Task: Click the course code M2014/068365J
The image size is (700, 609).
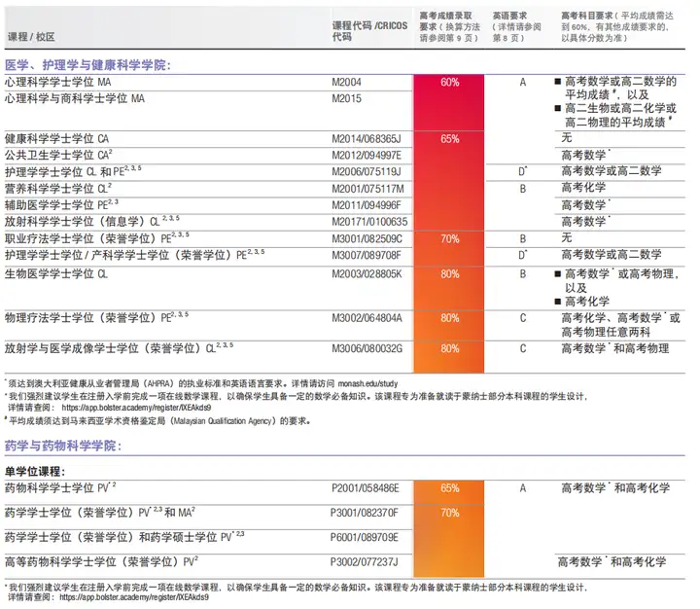Action: pos(367,138)
